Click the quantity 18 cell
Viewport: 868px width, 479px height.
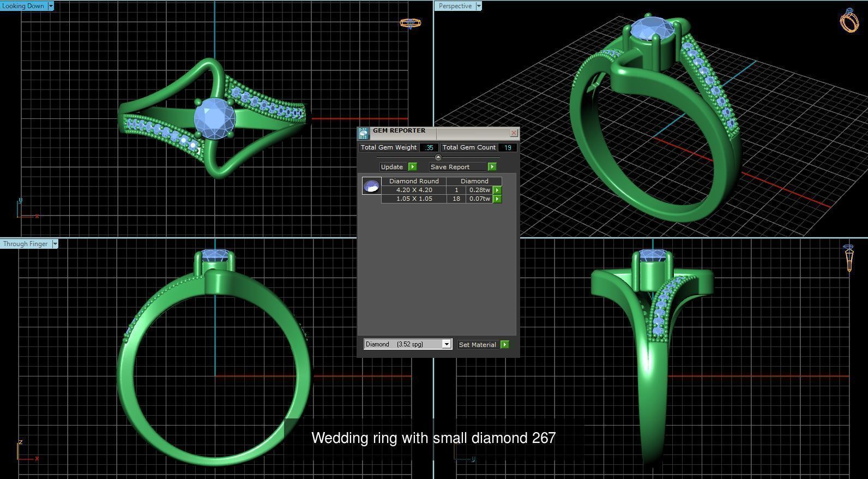(x=456, y=199)
